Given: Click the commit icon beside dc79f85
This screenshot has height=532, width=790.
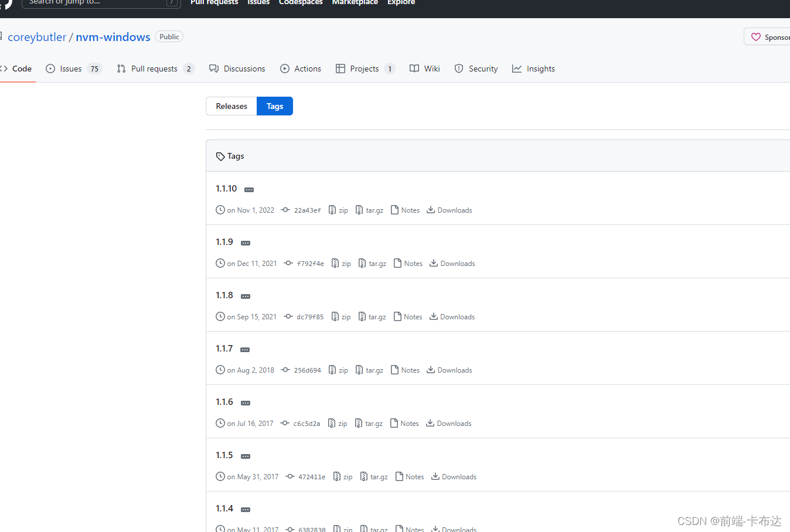Looking at the screenshot, I should point(288,316).
